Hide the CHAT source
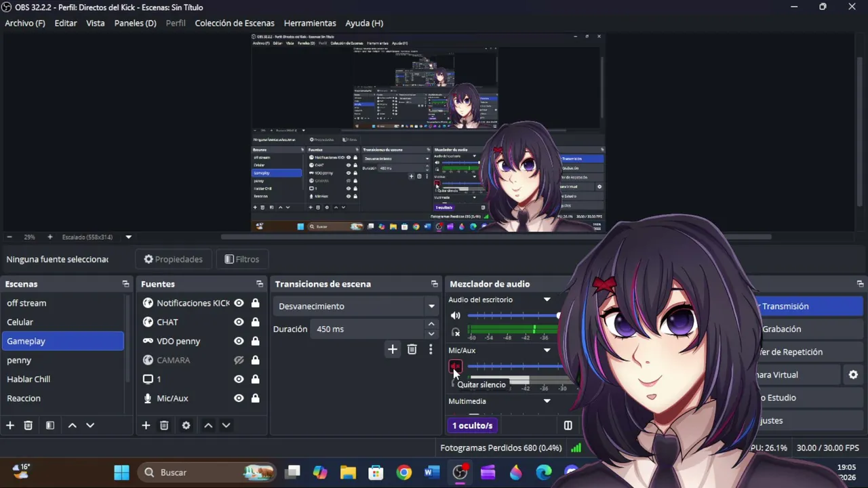 pos(239,322)
